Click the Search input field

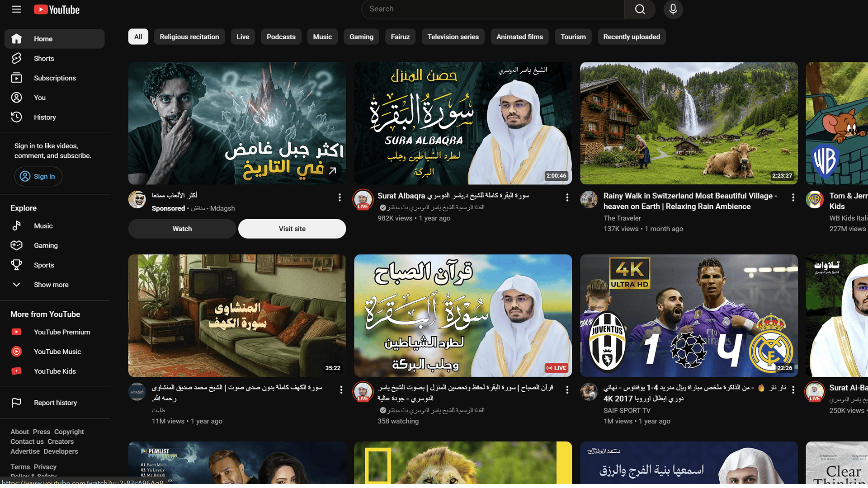493,9
